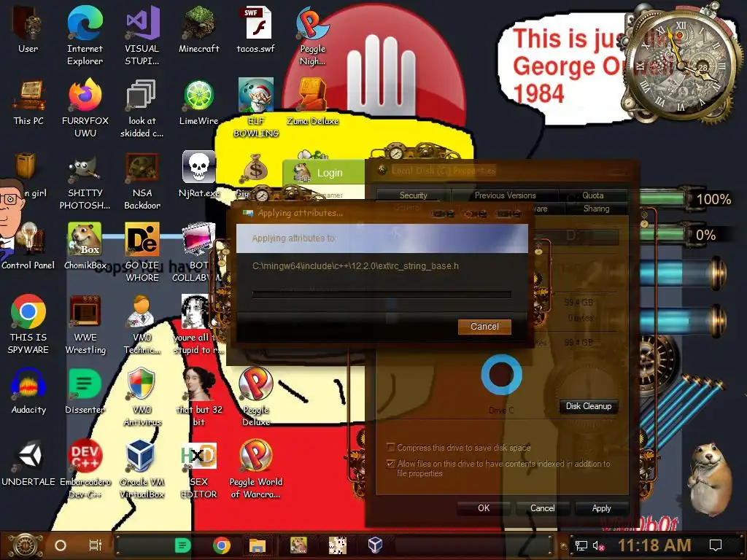This screenshot has height=560, width=747.
Task: Launch ChomikBox shortcut
Action: click(x=85, y=246)
